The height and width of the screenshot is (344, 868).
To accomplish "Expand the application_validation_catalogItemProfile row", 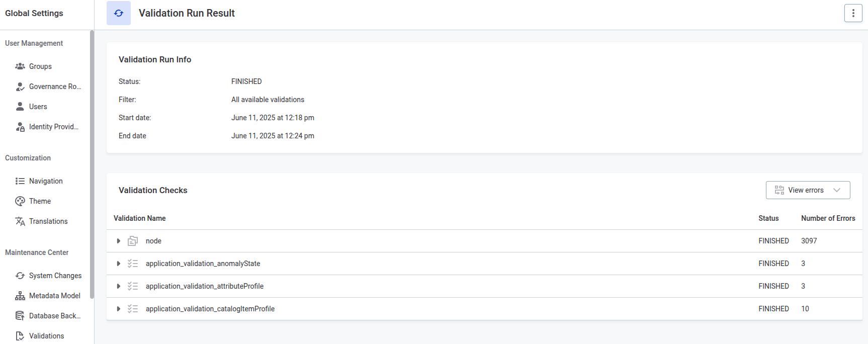I will pos(119,309).
